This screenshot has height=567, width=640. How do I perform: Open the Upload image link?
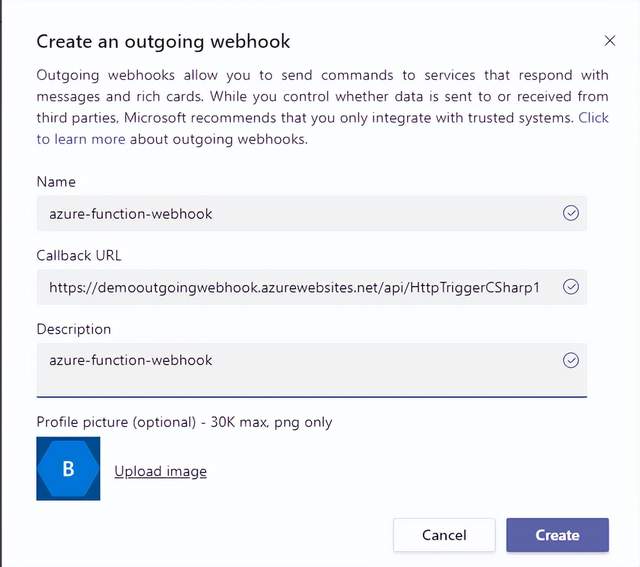point(160,471)
